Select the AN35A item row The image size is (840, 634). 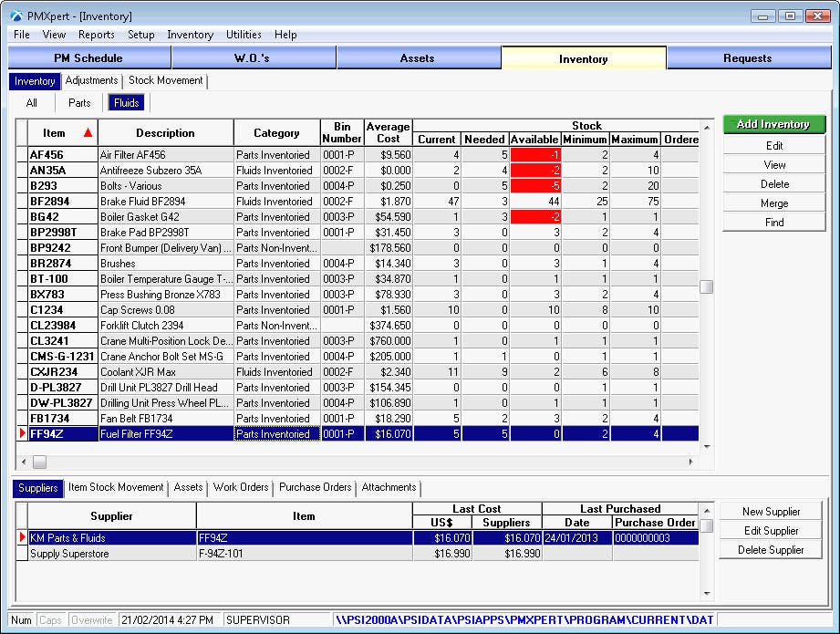[x=358, y=171]
